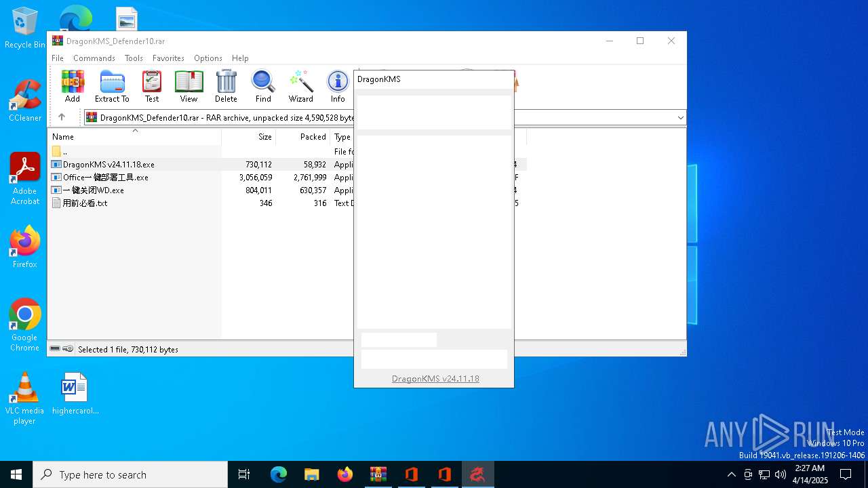Open Task View on taskbar
The height and width of the screenshot is (488, 868).
tap(244, 474)
